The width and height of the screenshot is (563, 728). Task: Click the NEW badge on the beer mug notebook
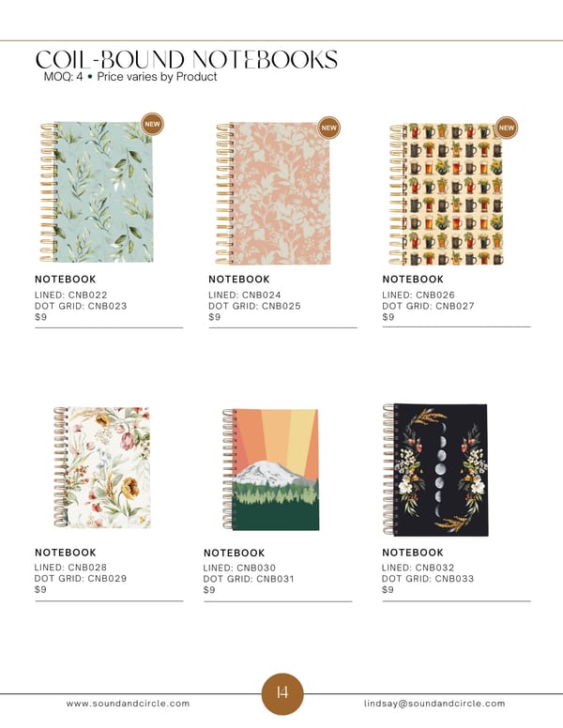pos(507,128)
